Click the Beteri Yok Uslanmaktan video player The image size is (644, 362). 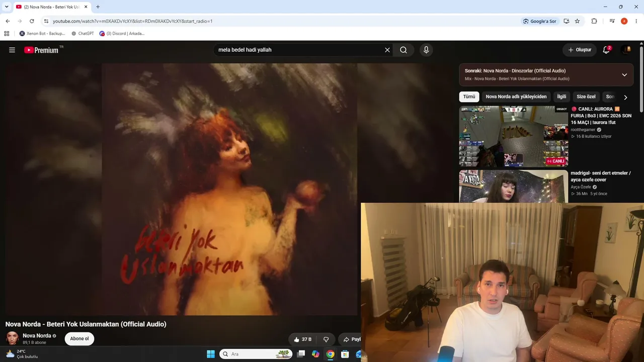229,189
